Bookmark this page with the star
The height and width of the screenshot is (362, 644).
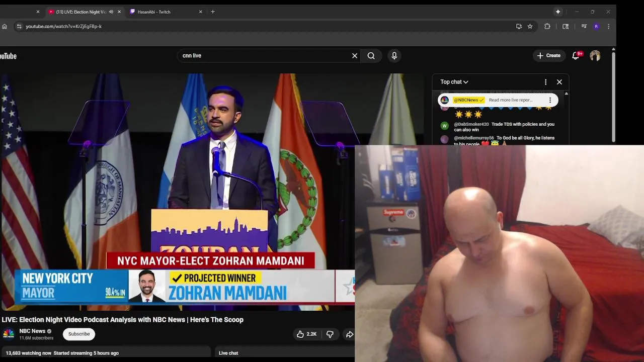tap(530, 26)
